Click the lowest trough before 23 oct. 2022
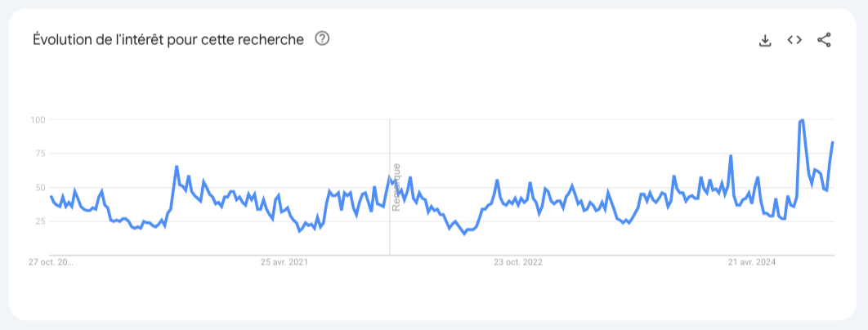868x330 pixels. 464,234
